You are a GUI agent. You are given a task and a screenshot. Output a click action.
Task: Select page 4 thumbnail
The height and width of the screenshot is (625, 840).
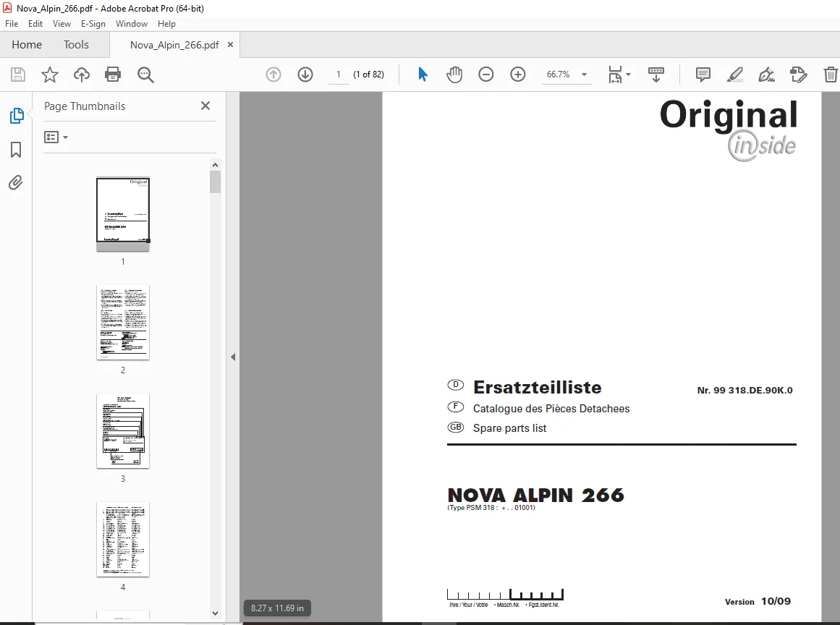point(123,540)
